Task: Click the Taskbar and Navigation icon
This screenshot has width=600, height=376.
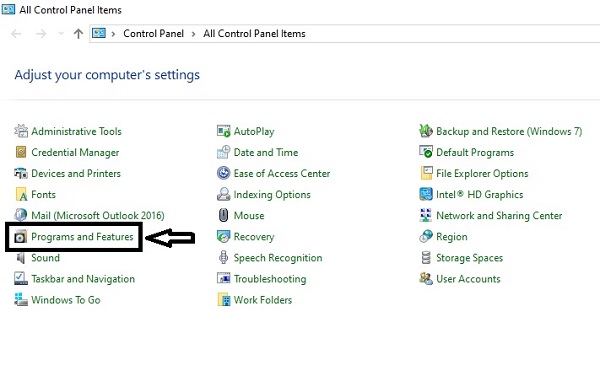Action: [21, 278]
